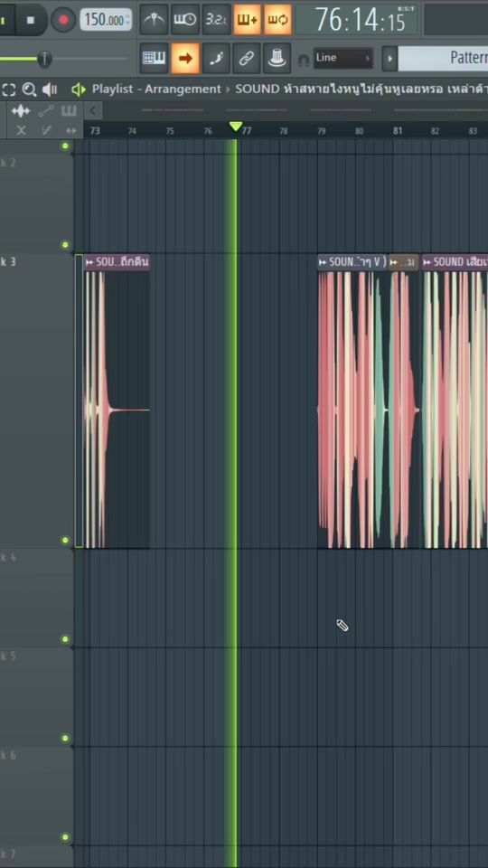
Task: Disable the overdub/blend recording toggle
Action: 248,19
